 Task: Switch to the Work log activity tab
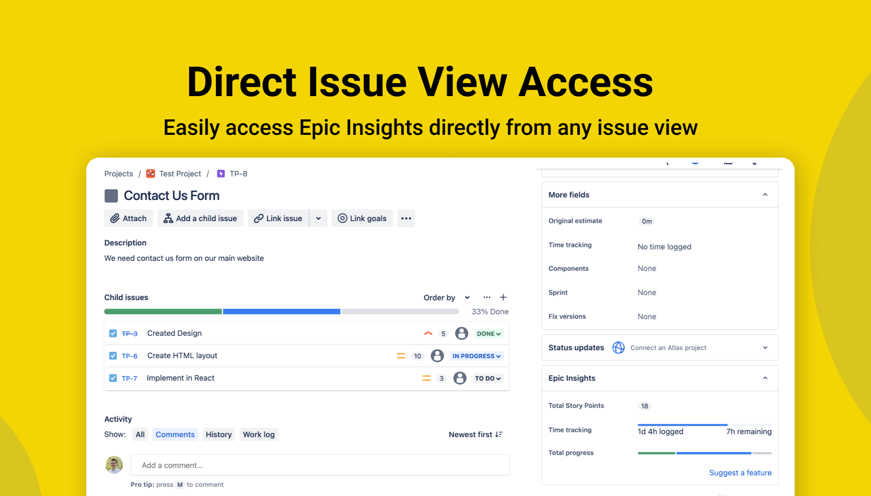(258, 434)
